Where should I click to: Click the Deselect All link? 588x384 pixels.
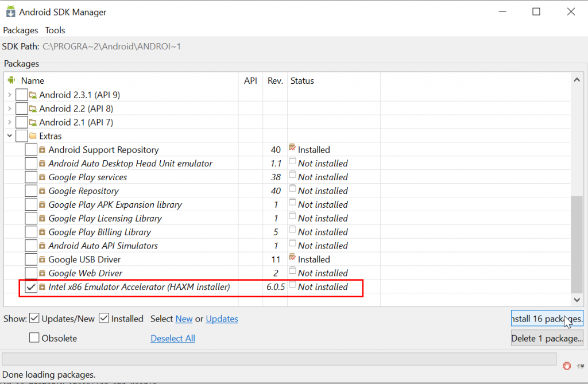click(x=173, y=338)
